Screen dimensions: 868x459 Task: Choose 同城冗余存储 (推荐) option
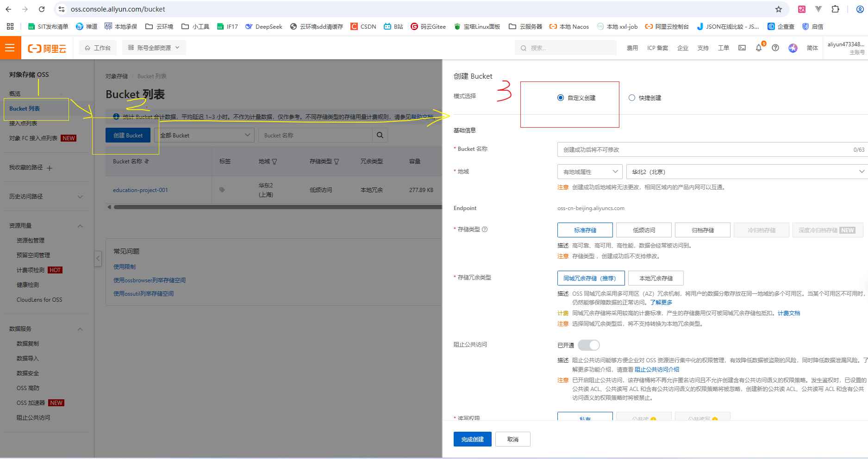[591, 278]
